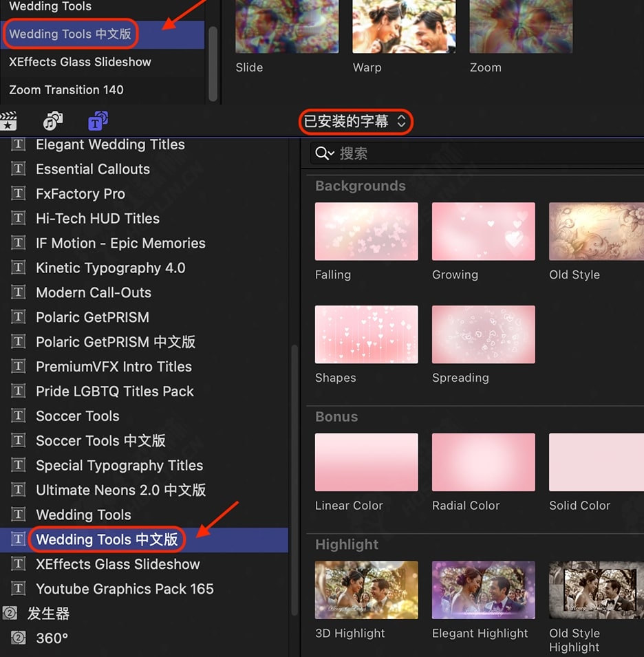Select the Essential Callouts category

[x=144, y=169]
